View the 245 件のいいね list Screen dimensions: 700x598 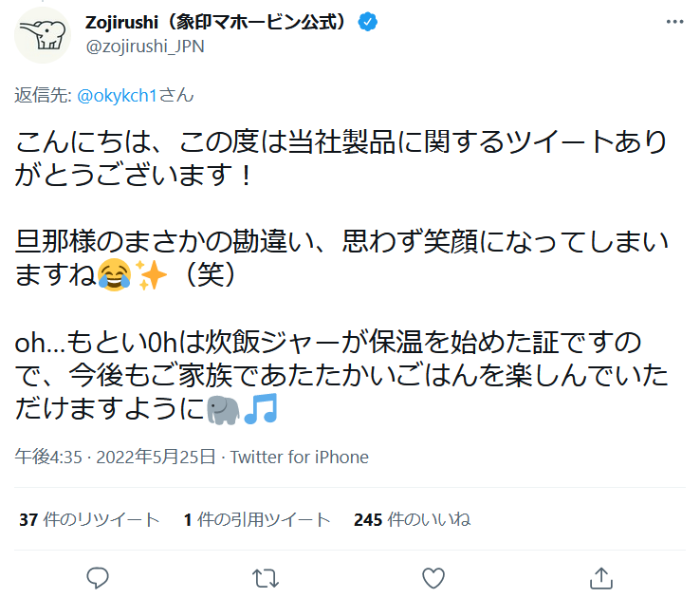pyautogui.click(x=412, y=519)
